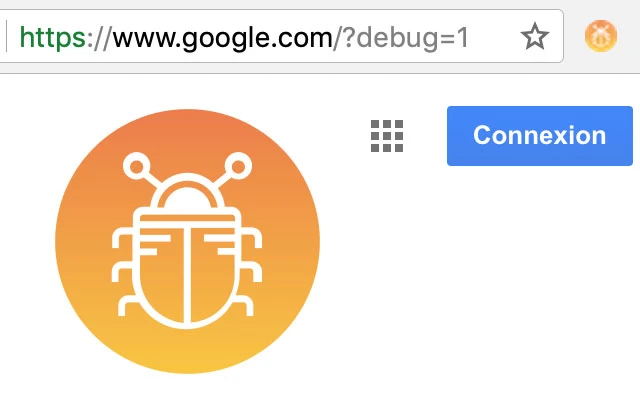Click the bug logo's left antenna circle
The image size is (640, 400).
click(136, 167)
